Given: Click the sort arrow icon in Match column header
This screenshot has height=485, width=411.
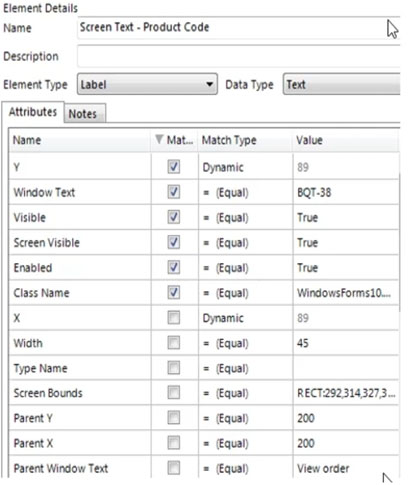Looking at the screenshot, I should 159,139.
